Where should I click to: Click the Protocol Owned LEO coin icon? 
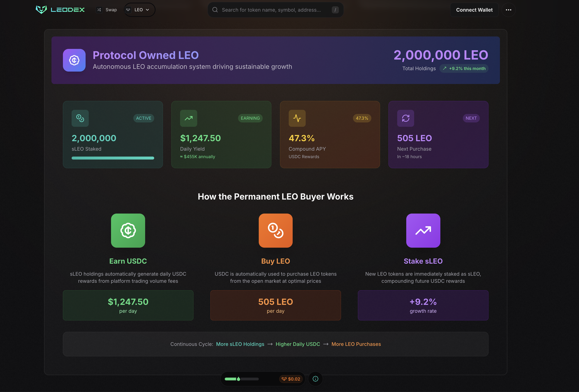[74, 60]
